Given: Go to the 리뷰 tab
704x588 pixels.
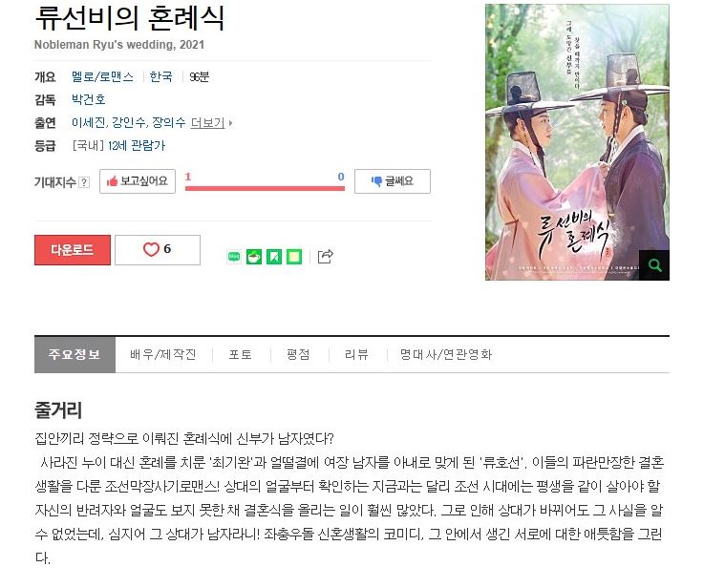Looking at the screenshot, I should click(357, 355).
